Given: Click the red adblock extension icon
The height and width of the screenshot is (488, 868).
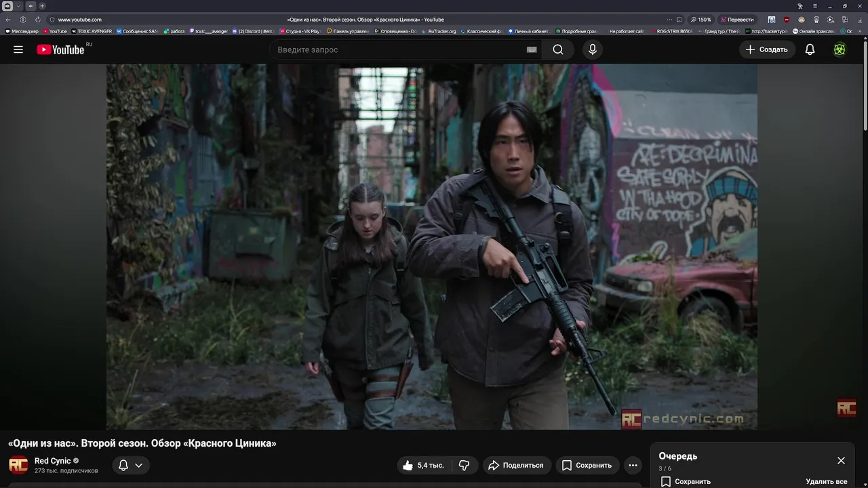Looking at the screenshot, I should coord(787,20).
